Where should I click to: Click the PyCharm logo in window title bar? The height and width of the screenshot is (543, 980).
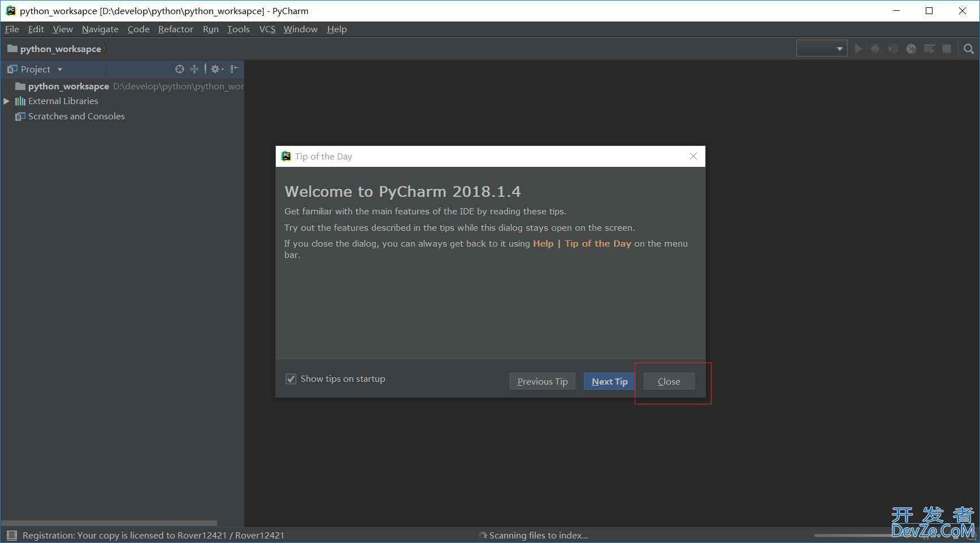pyautogui.click(x=11, y=11)
